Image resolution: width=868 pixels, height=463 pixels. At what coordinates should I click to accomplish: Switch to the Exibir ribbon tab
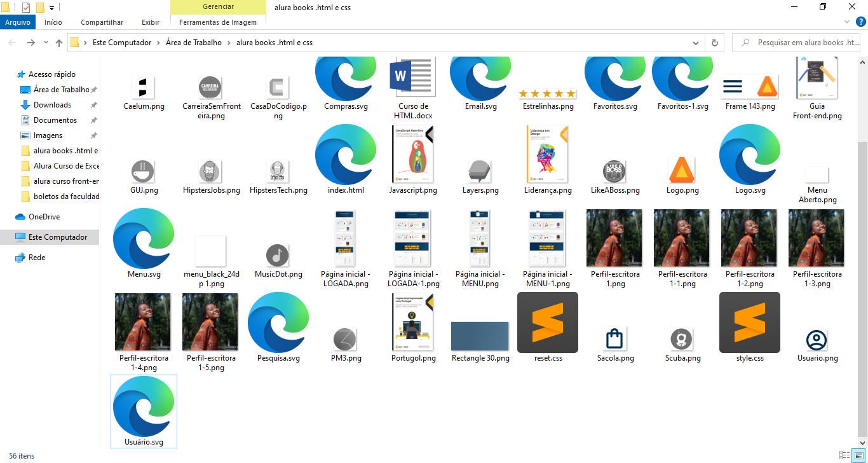151,22
